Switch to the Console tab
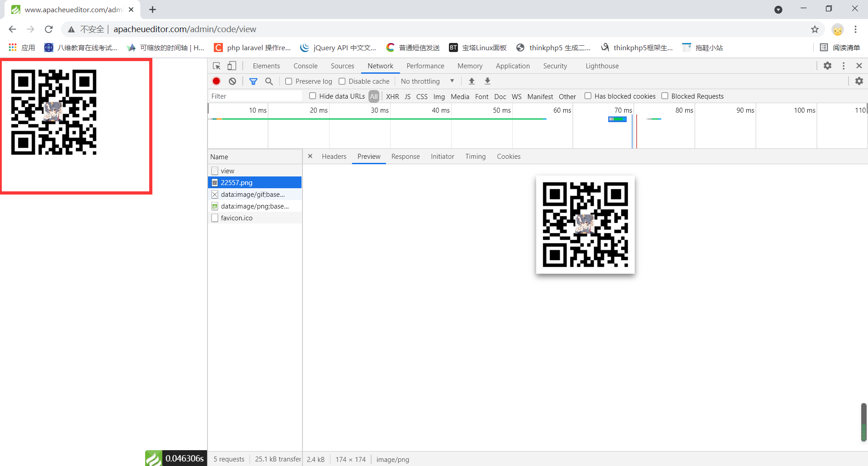The image size is (868, 466). point(306,66)
